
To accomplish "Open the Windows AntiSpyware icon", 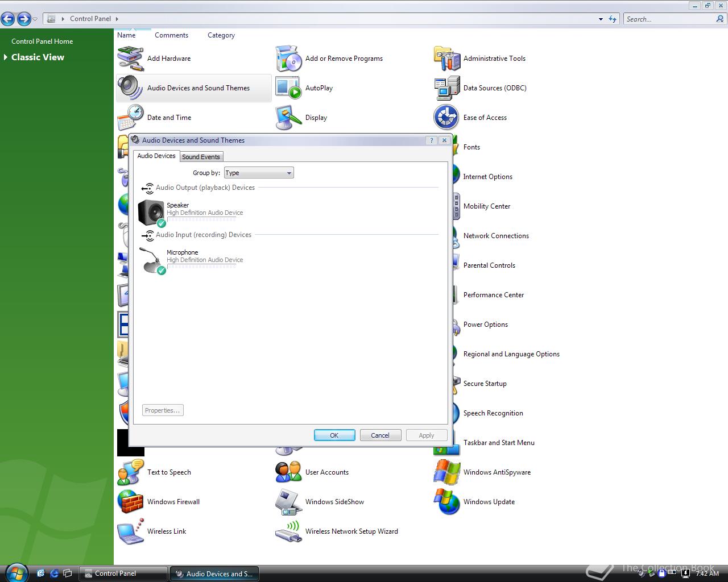I will [446, 472].
